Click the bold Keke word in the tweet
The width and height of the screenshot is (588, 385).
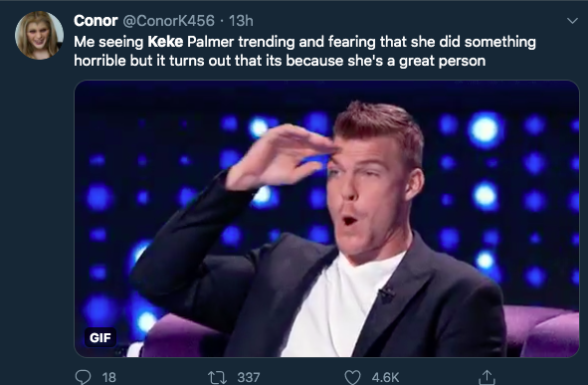click(x=165, y=42)
